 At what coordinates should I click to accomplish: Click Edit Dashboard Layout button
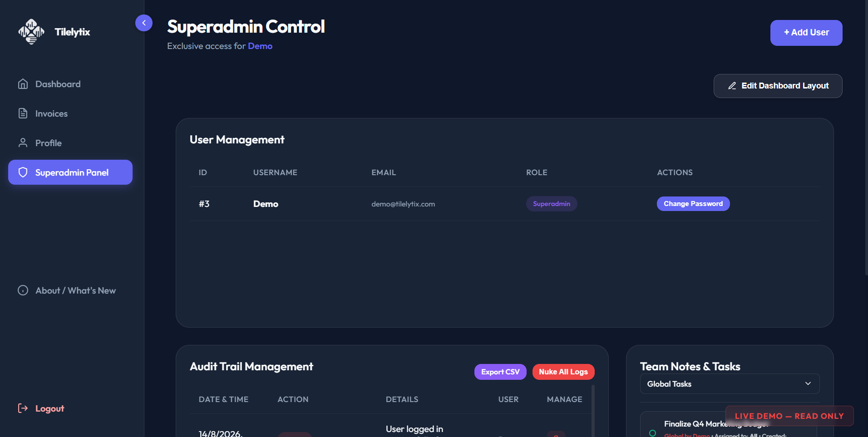click(x=778, y=86)
